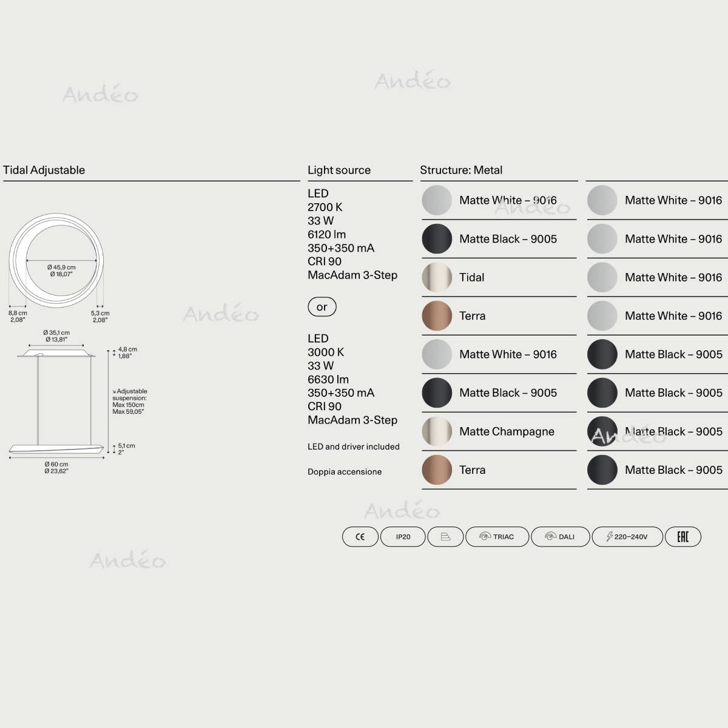
Task: Click the 220–240V voltage badge
Action: (627, 537)
